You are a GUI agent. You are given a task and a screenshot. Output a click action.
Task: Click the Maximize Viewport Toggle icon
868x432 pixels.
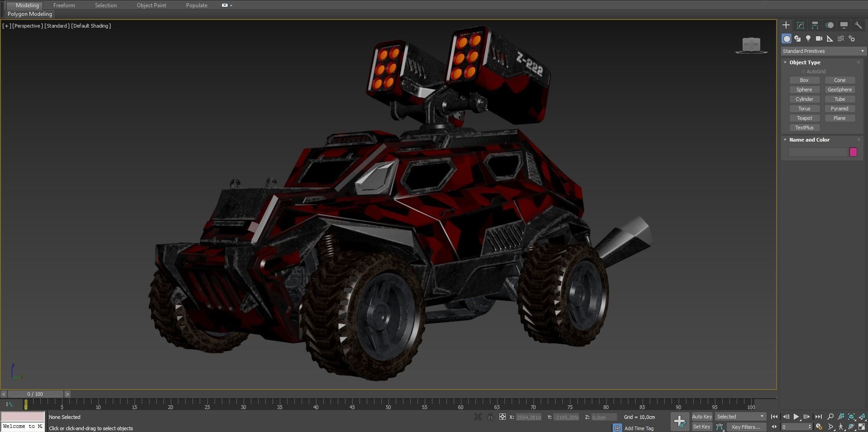862,427
